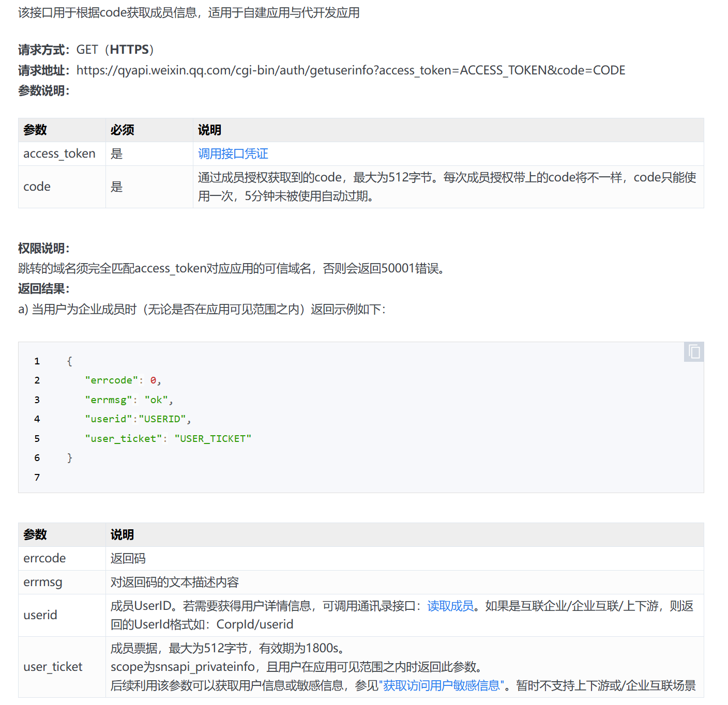Follow the 读取成员 link in userid row
Viewport: 728px width, 705px height.
tap(450, 606)
